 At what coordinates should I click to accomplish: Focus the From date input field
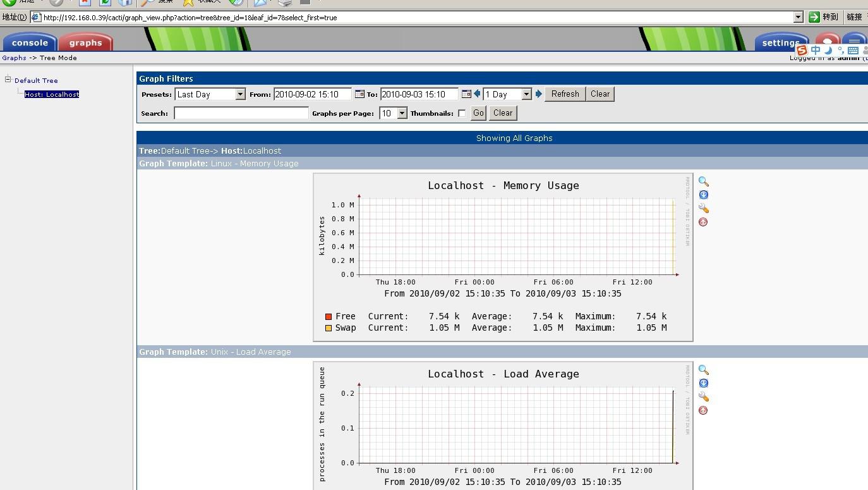(313, 94)
